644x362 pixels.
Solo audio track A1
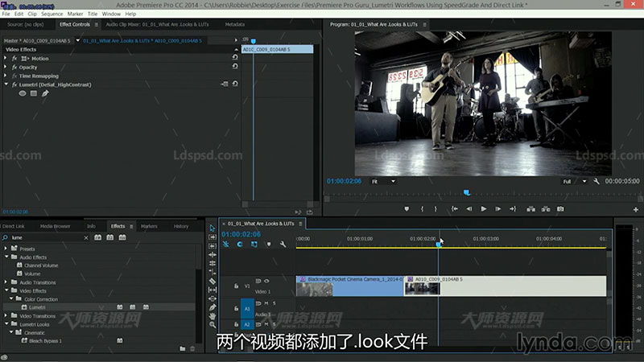pos(275,303)
